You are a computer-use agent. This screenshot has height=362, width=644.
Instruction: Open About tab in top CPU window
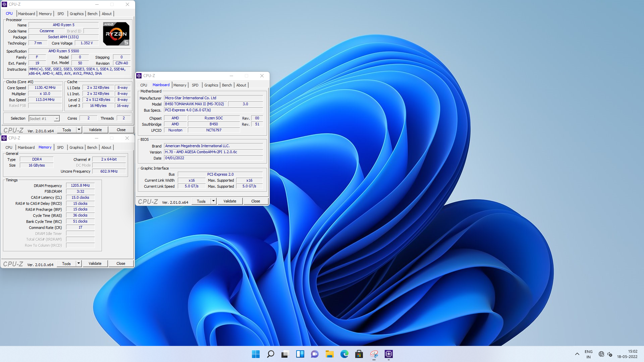point(107,14)
